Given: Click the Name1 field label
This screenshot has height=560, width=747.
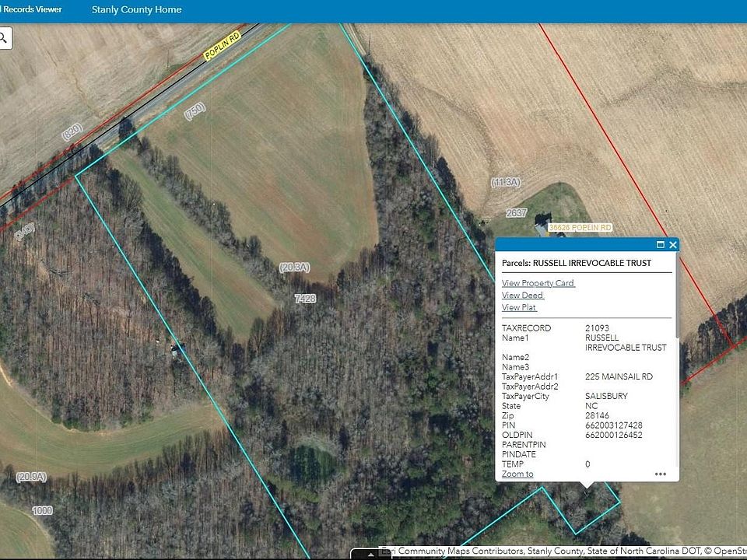Looking at the screenshot, I should [x=515, y=338].
